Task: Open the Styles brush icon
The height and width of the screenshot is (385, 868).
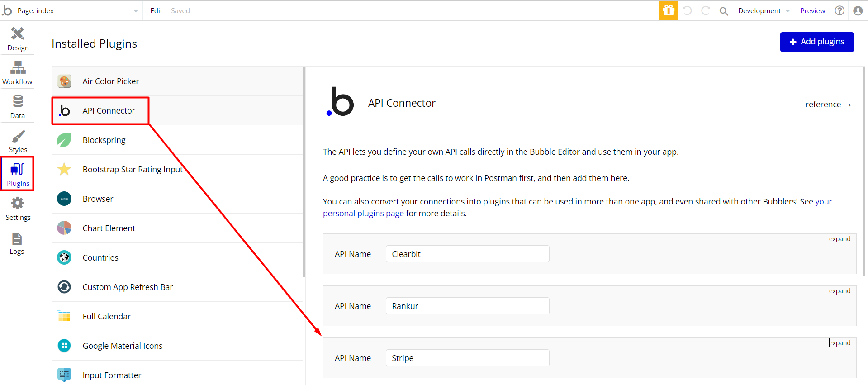Action: click(18, 136)
